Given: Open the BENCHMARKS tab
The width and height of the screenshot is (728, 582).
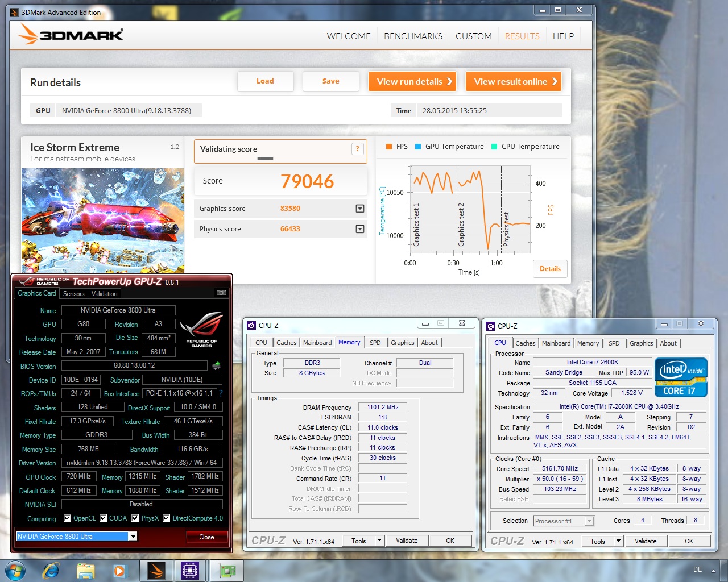Looking at the screenshot, I should tap(413, 36).
